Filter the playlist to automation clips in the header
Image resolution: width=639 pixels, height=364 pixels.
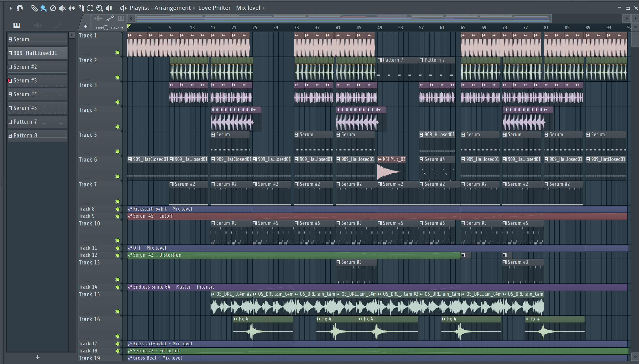click(x=110, y=18)
